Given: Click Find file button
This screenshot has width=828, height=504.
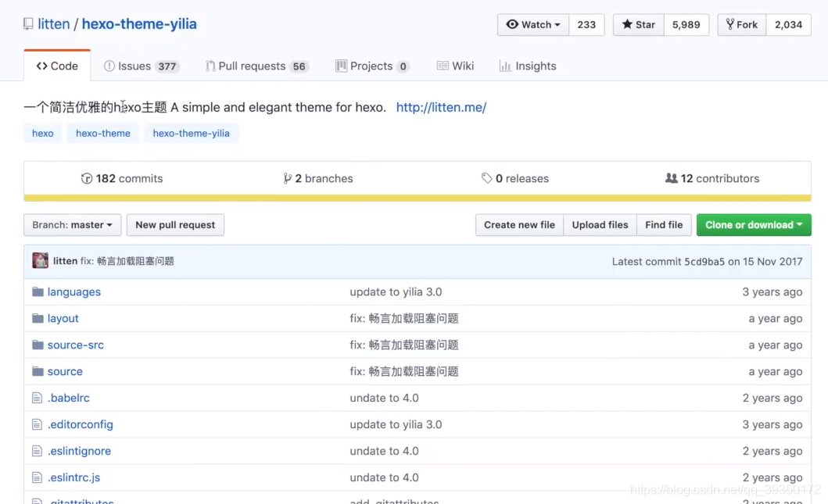Looking at the screenshot, I should pos(664,225).
